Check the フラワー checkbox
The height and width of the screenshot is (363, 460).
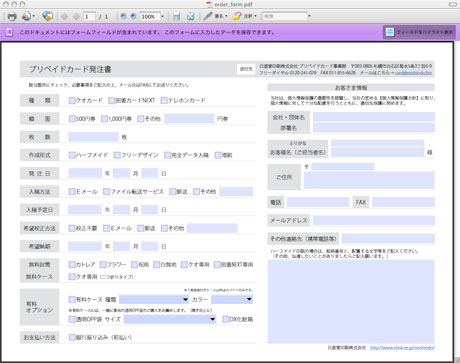pos(103,264)
